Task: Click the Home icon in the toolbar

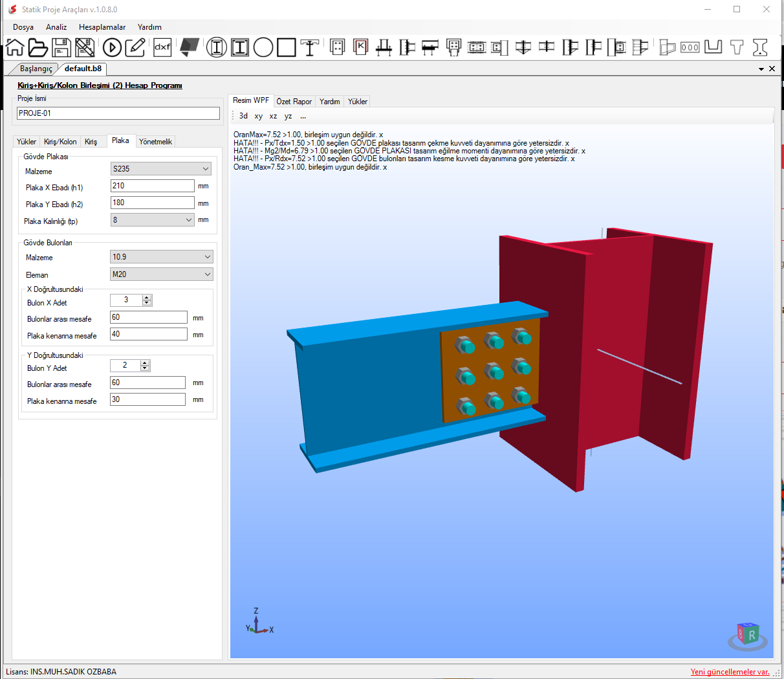Action: point(15,47)
